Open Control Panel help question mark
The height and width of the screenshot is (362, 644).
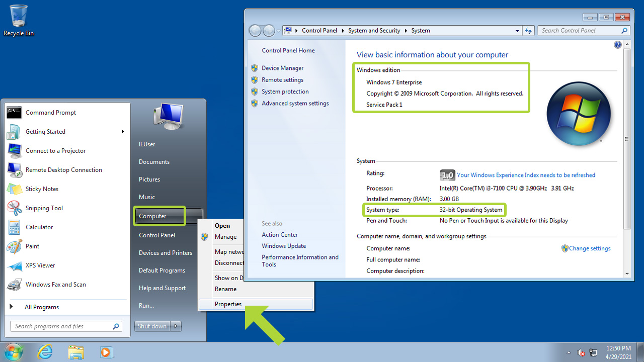[618, 45]
